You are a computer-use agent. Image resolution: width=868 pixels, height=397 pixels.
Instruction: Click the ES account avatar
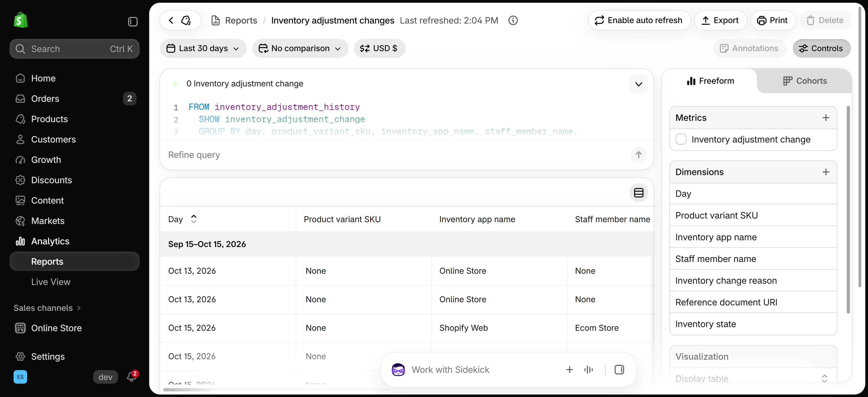click(20, 377)
